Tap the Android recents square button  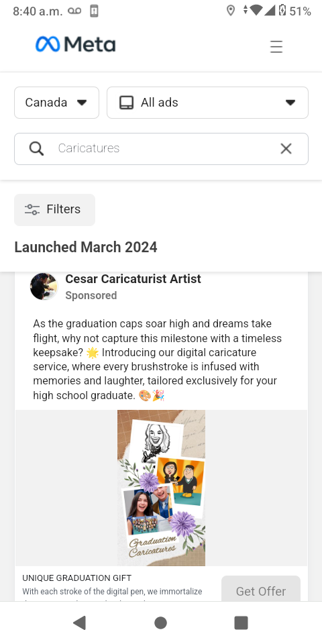[x=241, y=623]
